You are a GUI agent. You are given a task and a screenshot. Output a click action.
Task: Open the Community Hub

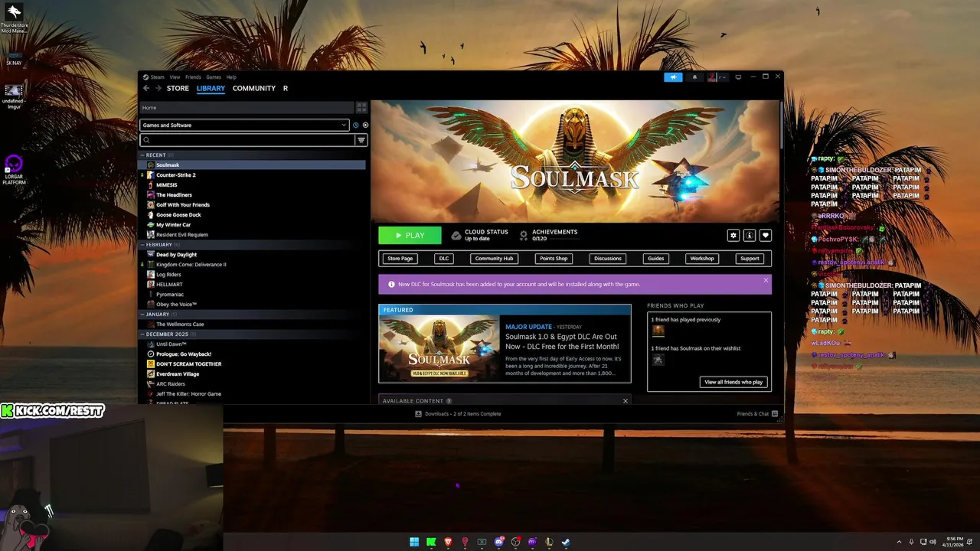pos(494,259)
